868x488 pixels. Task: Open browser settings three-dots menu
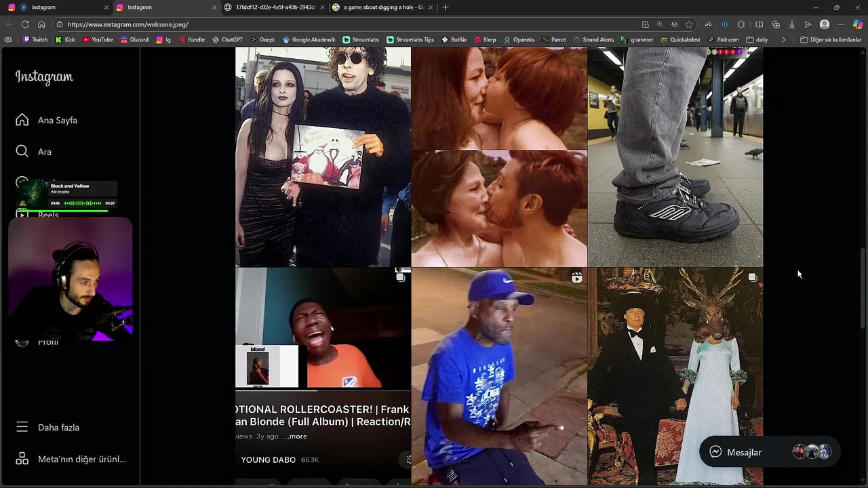coord(841,24)
